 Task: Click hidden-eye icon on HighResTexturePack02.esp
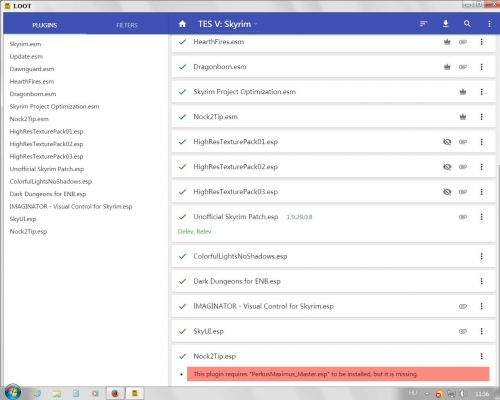click(x=447, y=167)
